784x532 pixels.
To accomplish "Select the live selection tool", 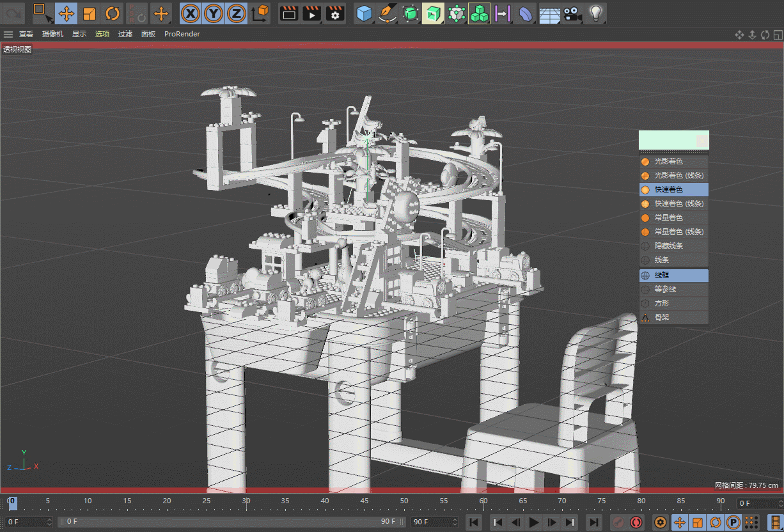I will coord(43,13).
